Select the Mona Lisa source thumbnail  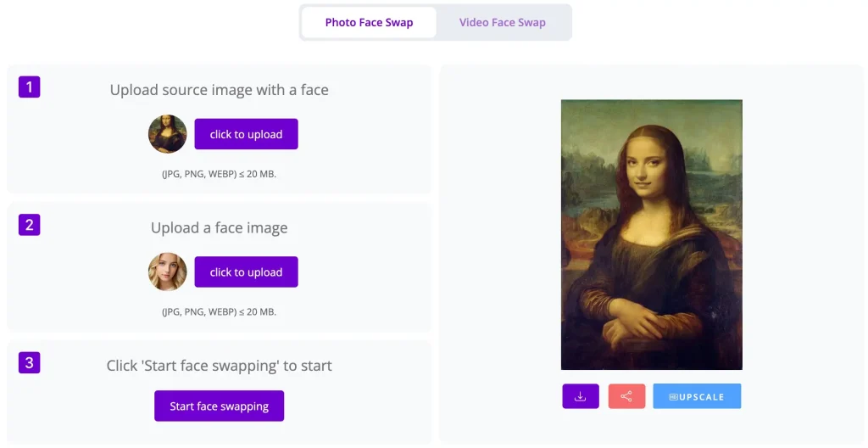pyautogui.click(x=167, y=133)
